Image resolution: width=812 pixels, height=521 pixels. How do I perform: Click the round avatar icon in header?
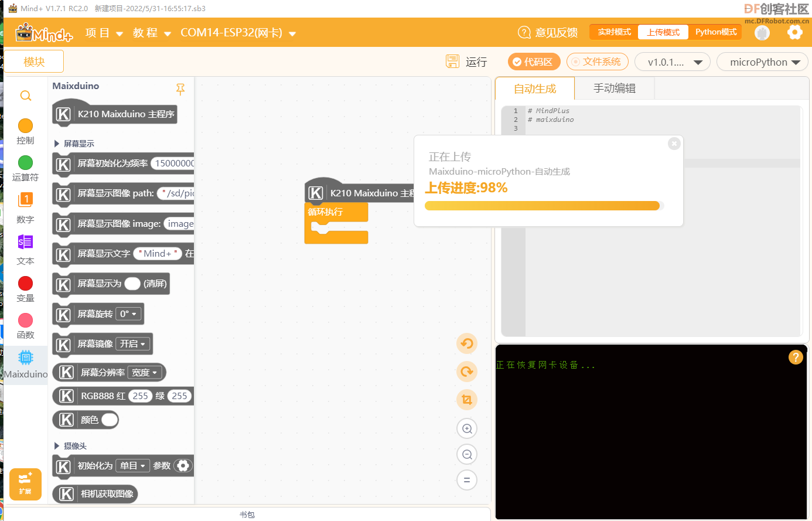tap(762, 33)
